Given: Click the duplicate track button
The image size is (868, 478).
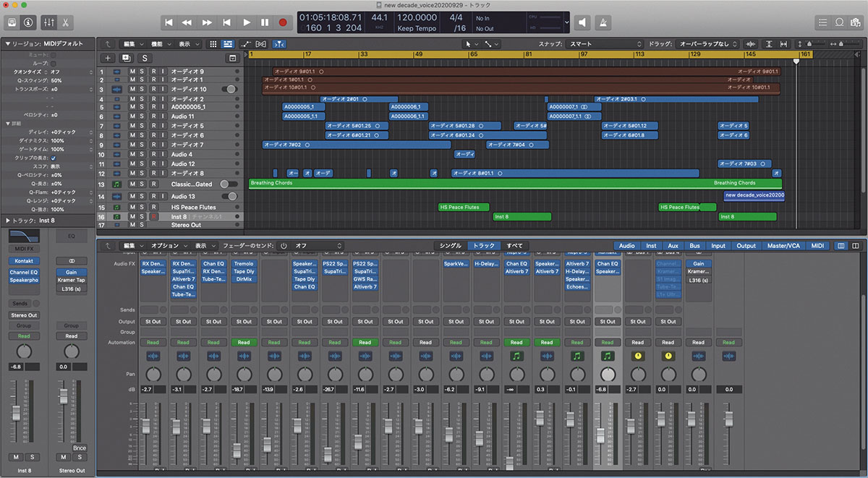Looking at the screenshot, I should [x=126, y=58].
